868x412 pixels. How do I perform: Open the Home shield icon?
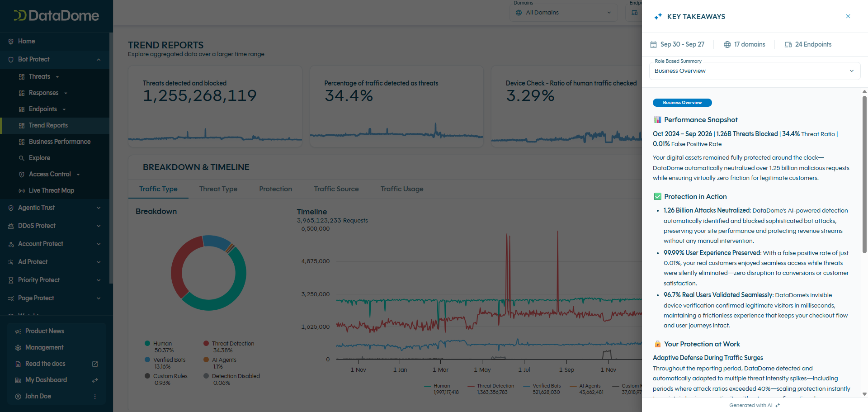[11, 42]
